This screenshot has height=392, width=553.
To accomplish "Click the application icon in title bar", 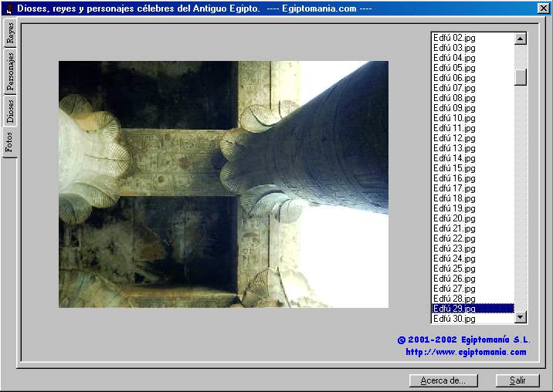I will click(9, 8).
